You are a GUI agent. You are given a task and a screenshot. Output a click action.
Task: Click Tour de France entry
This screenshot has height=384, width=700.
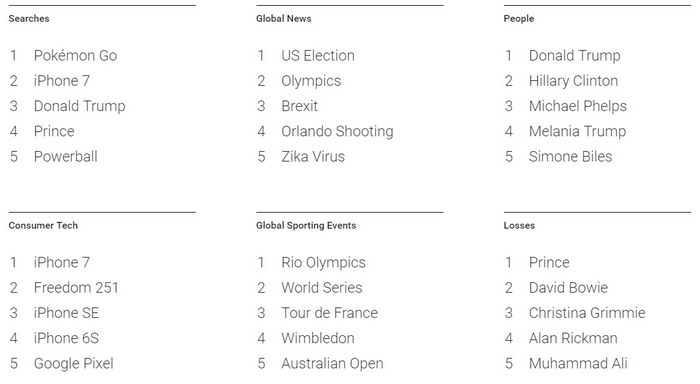pyautogui.click(x=329, y=313)
